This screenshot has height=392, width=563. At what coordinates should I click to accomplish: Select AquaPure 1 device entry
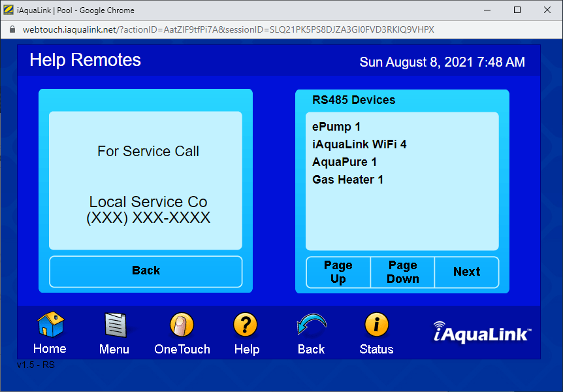pos(344,162)
